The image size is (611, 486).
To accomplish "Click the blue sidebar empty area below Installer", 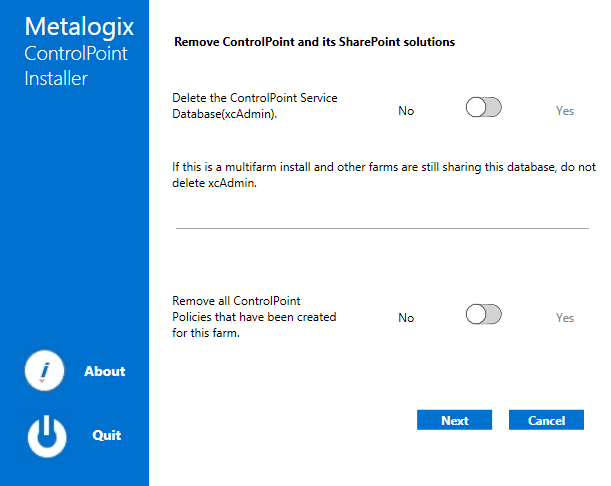I will tap(74, 220).
